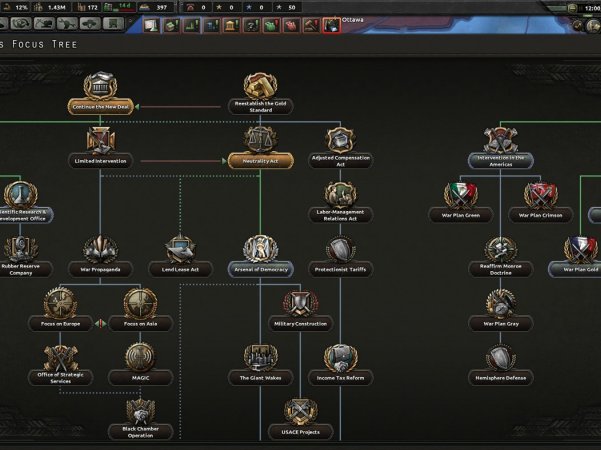Select the Rubber Reserve Company focus
Viewport: 601px width, 450px height.
click(21, 269)
